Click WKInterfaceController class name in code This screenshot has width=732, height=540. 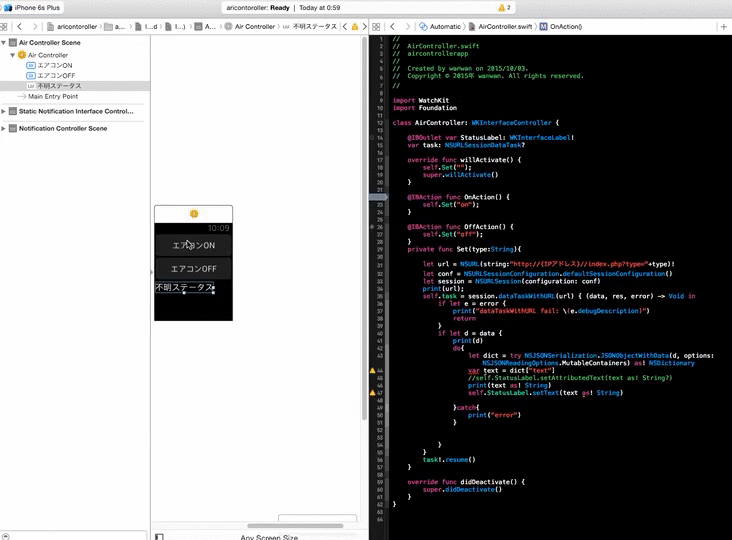[511, 123]
